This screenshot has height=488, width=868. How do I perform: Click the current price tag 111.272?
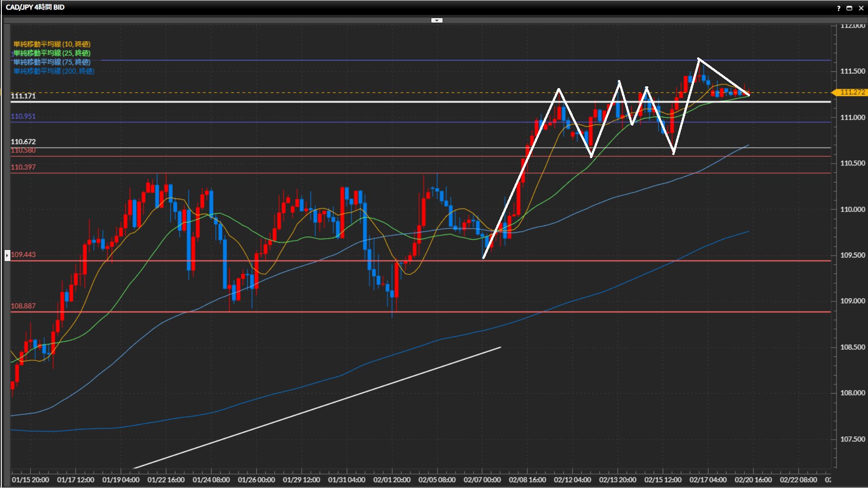tap(852, 92)
